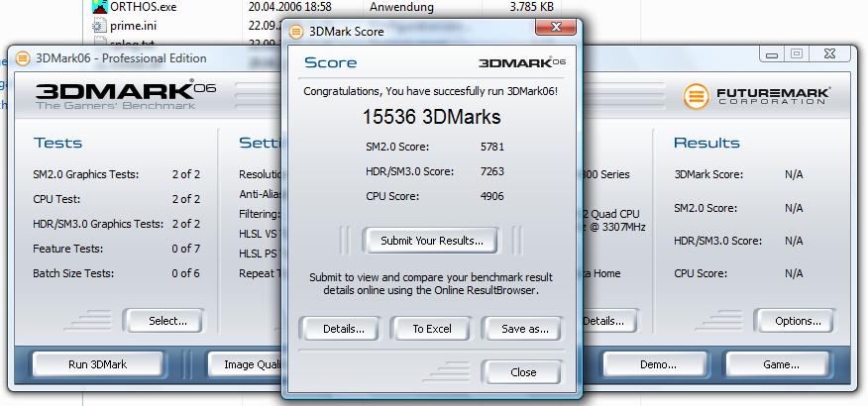Screen dimensions: 868x406
Task: Minimize the 3DMark06 main window
Action: (773, 53)
